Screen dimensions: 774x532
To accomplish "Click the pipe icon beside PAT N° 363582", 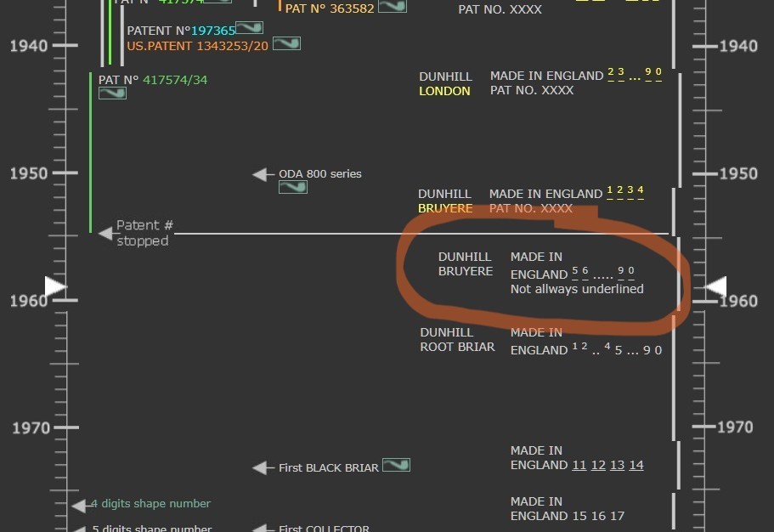I will click(x=392, y=7).
